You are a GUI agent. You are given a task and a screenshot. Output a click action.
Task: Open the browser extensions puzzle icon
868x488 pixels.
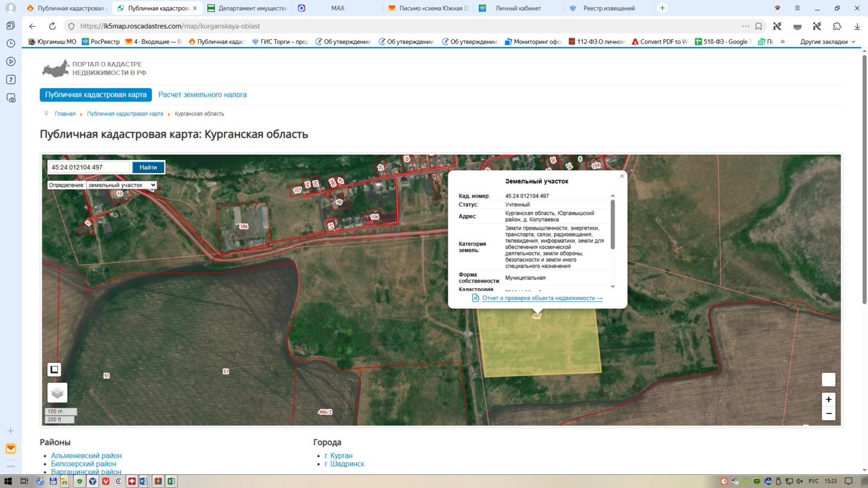point(837,26)
